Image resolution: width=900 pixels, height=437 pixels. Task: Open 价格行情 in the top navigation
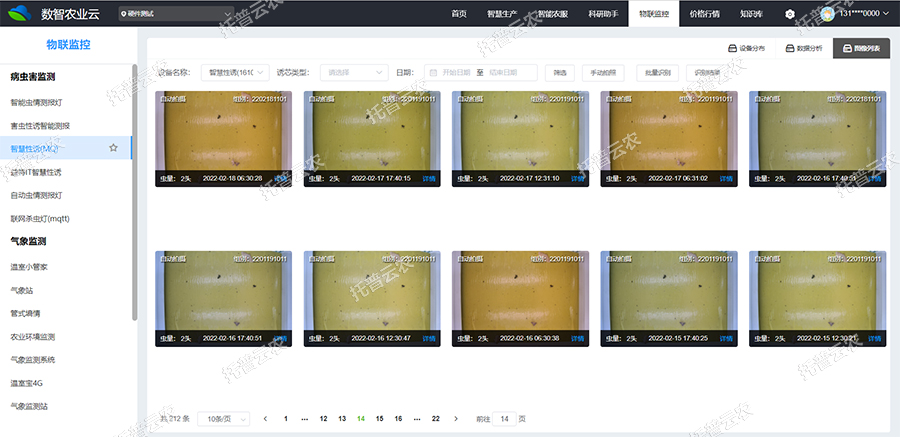pos(705,14)
